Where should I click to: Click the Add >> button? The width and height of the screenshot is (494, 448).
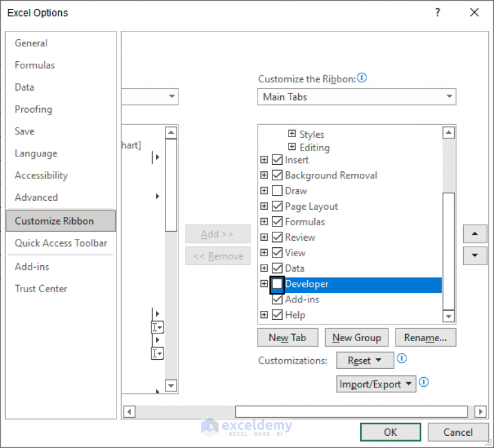click(x=218, y=234)
